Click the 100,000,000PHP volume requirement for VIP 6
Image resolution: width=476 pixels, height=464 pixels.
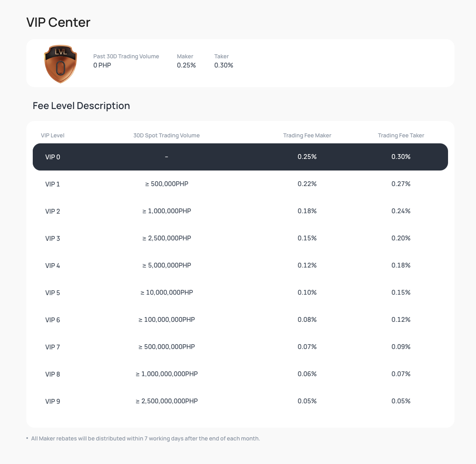(167, 319)
